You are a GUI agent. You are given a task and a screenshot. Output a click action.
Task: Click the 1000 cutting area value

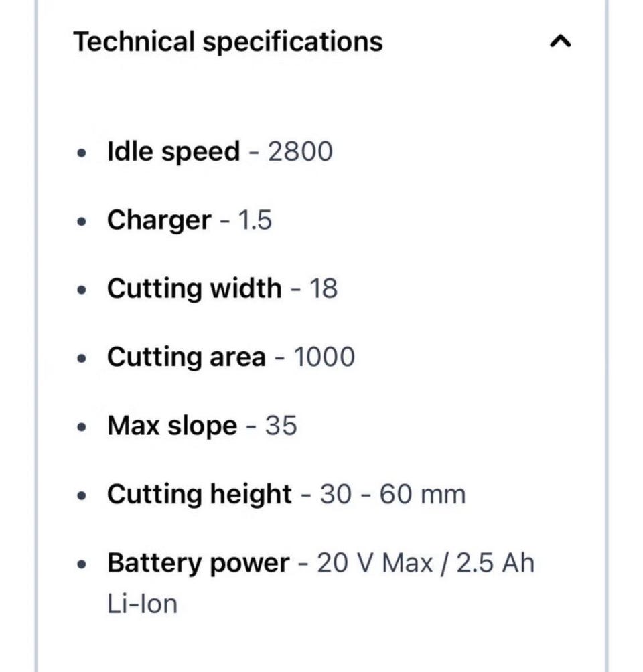coord(325,357)
